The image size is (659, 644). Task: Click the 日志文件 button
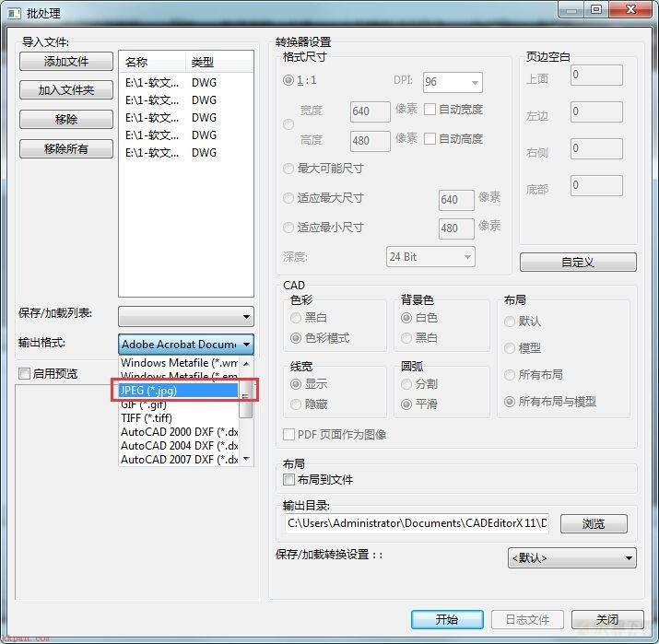[527, 619]
